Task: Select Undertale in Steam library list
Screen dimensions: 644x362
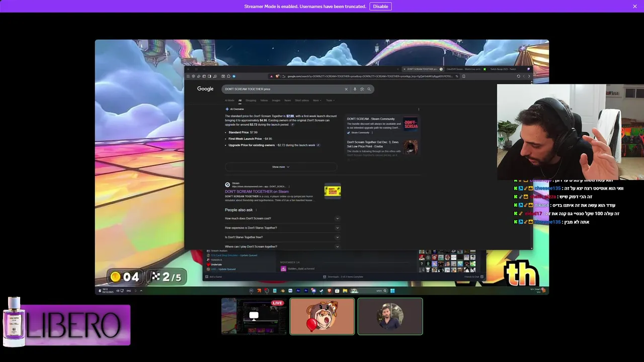Action: tap(216, 264)
